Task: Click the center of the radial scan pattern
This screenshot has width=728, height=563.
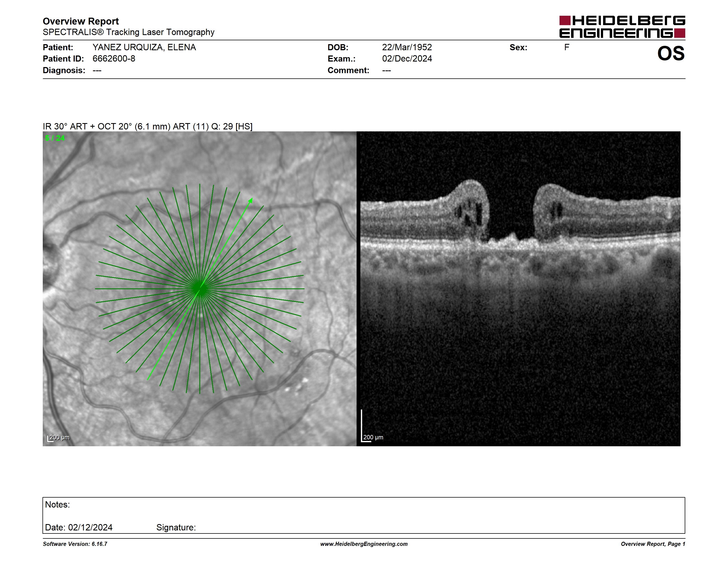Action: pyautogui.click(x=200, y=289)
